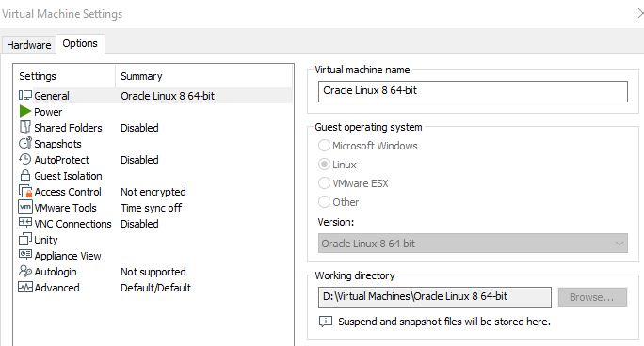This screenshot has width=644, height=346.
Task: Click Disabled summary in Shared Folders row
Action: pos(139,128)
